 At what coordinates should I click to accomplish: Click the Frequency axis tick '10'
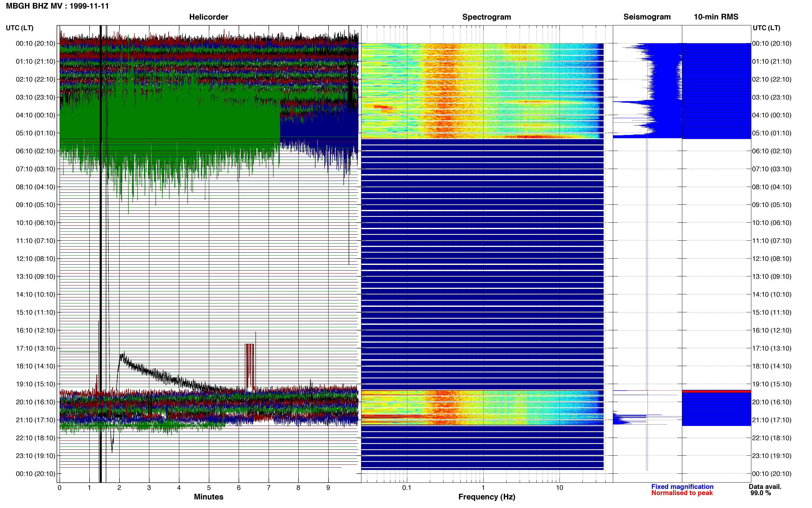click(559, 488)
